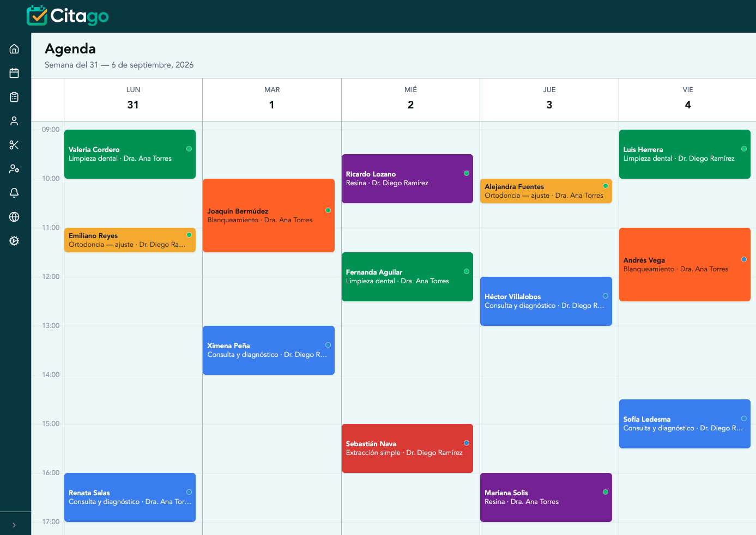The width and height of the screenshot is (756, 535).
Task: Open Joaquín Bermúdez's whitening appointment
Action: point(269,216)
